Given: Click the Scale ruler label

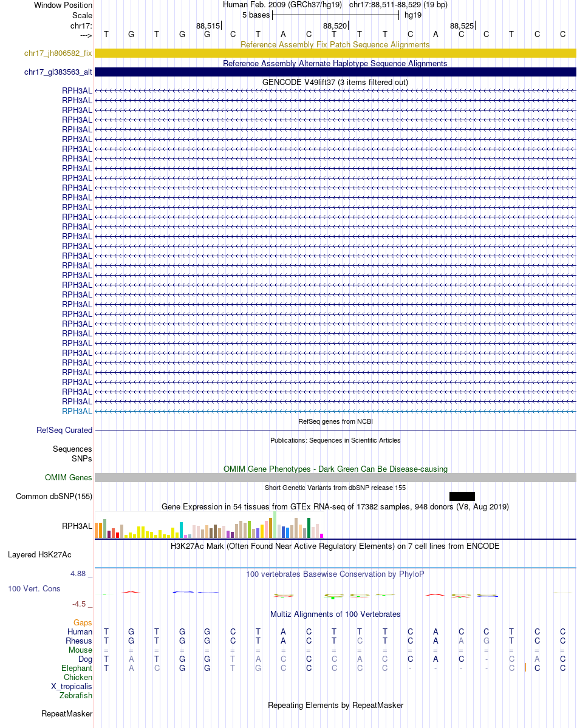Looking at the screenshot, I should 82,15.
